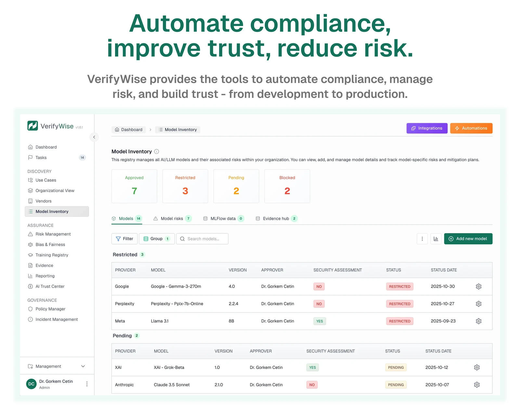Open Incident Management in the sidebar
Viewport: 520px width, 420px height.
[57, 320]
